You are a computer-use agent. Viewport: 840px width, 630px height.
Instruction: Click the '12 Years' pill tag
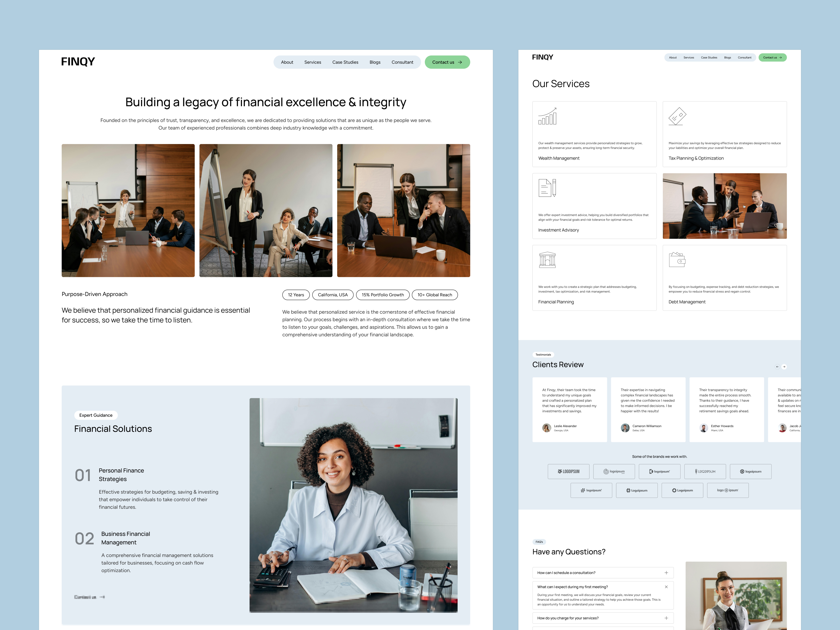(x=296, y=295)
